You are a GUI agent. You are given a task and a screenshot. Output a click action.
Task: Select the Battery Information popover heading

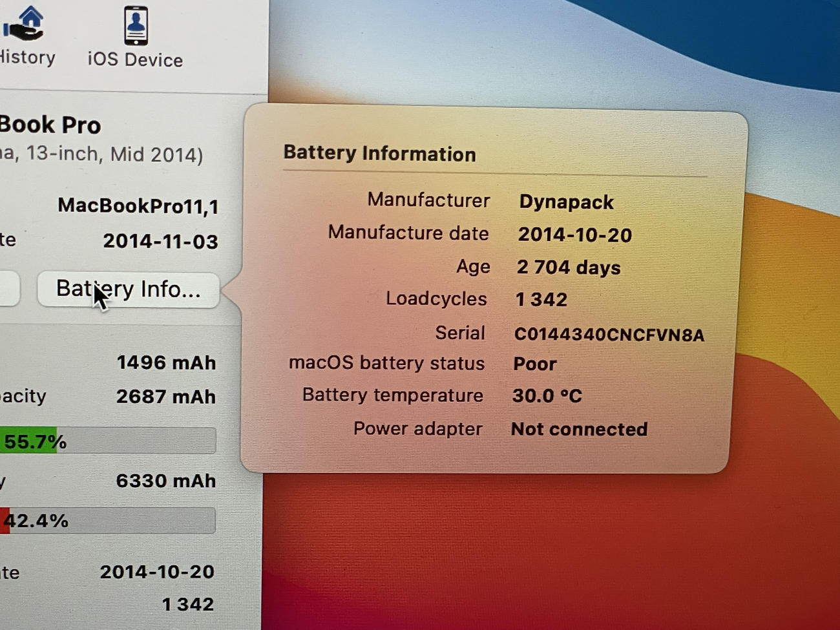(379, 153)
